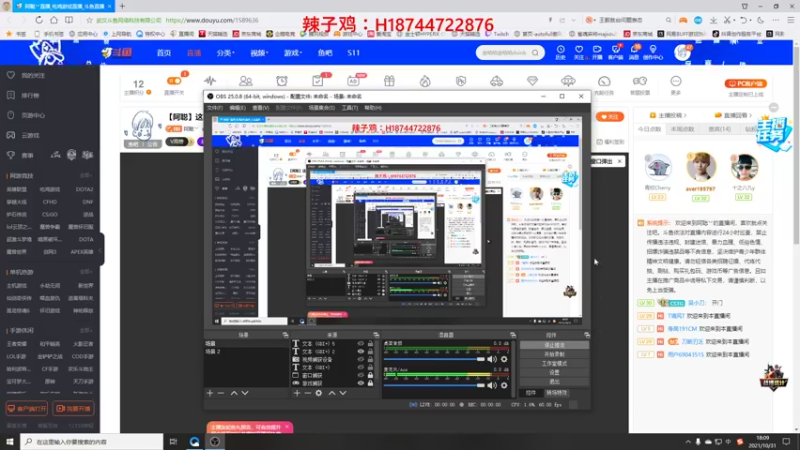Viewport: 800px width, 450px height.
Task: Open the cloud gaming controller icon in sidebar
Action: 11,135
